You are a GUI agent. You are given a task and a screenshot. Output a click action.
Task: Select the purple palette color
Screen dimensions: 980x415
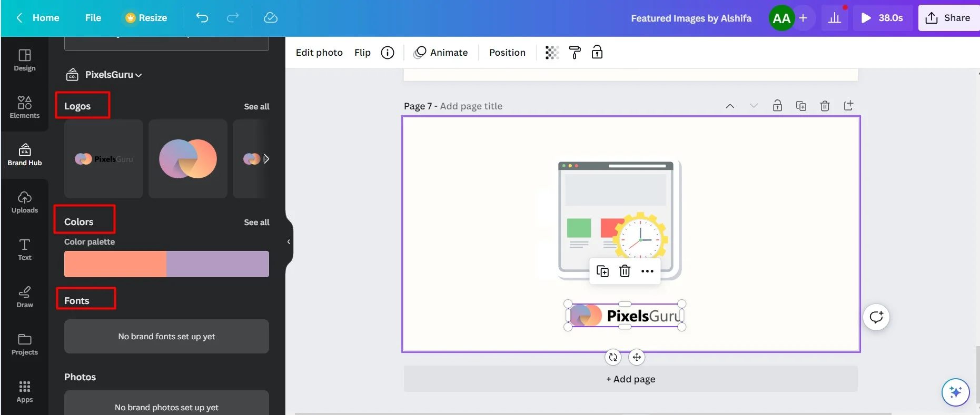[217, 264]
